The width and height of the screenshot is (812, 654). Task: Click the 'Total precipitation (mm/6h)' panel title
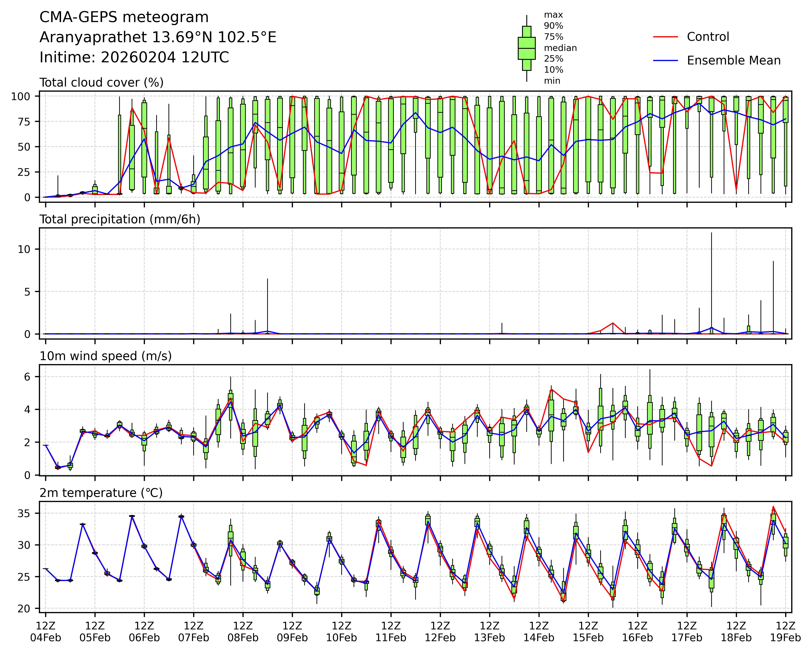pyautogui.click(x=120, y=219)
